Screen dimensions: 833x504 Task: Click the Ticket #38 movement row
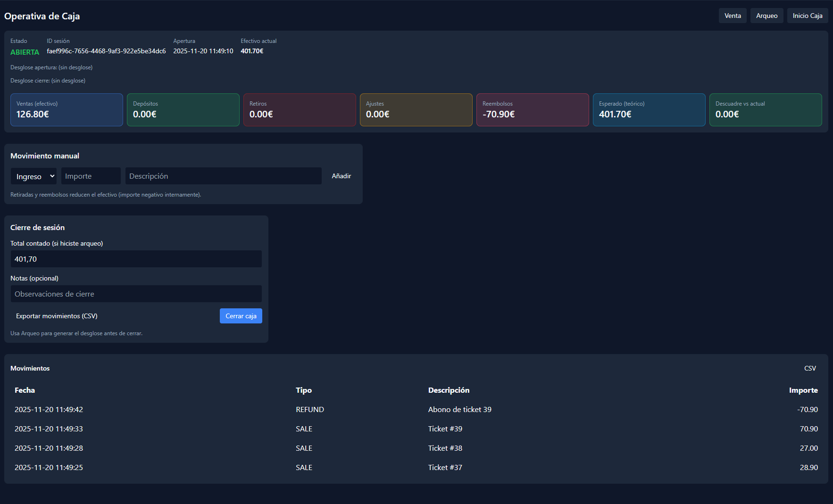(x=445, y=448)
